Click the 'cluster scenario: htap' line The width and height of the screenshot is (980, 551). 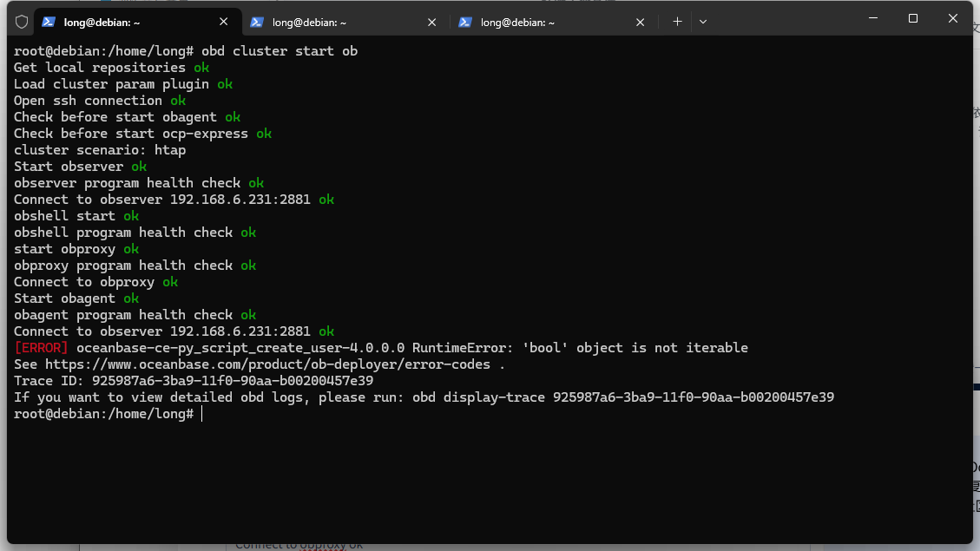click(100, 150)
